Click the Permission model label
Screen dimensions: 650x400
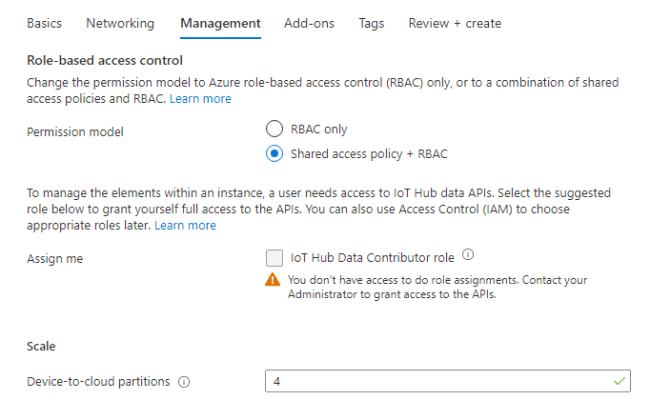pos(75,132)
